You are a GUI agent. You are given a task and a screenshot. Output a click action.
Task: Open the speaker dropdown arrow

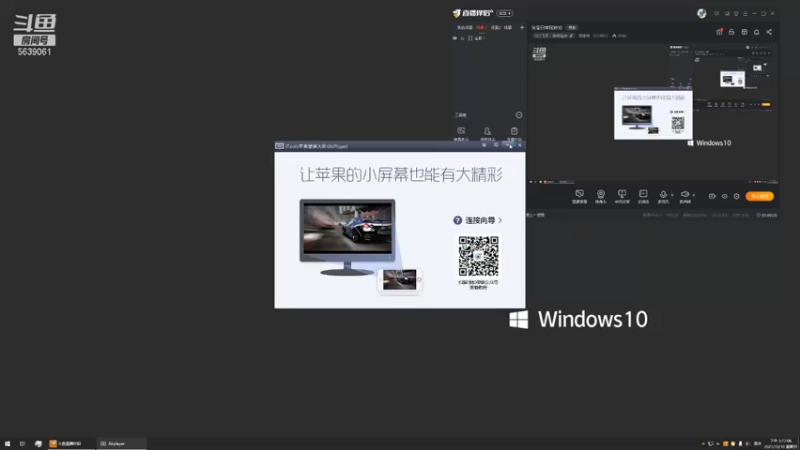tap(693, 195)
